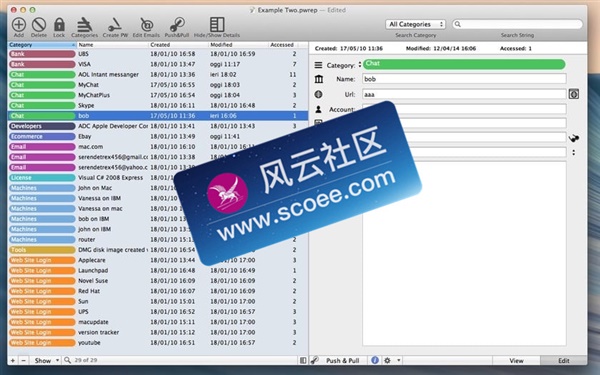Screen dimensions: 600x375
Task: Select the Launchpad row
Action: pyautogui.click(x=158, y=271)
